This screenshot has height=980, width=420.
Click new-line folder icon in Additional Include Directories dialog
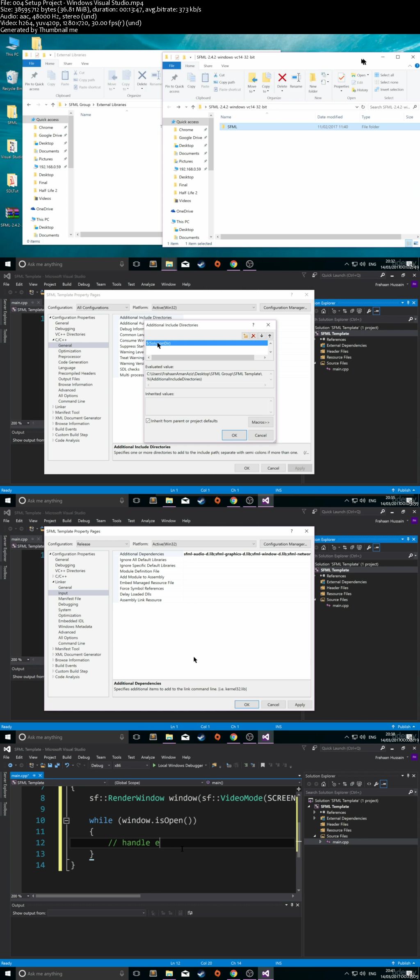tap(245, 336)
